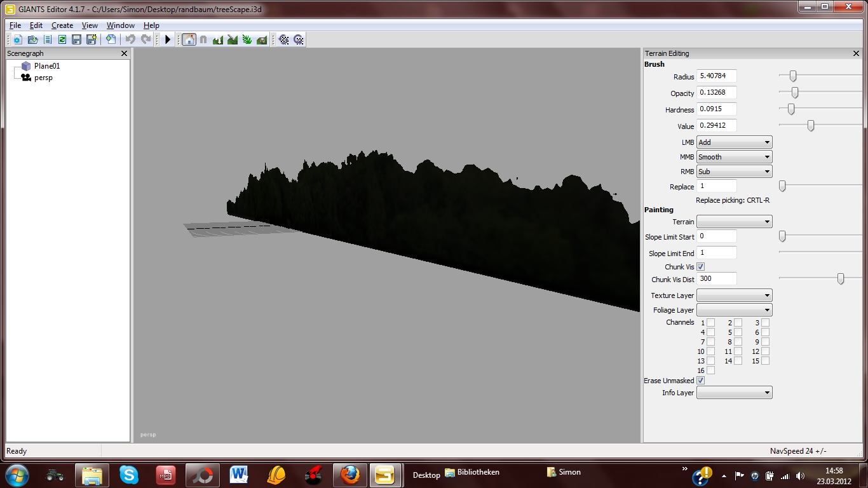Click the blue document list toolbar icon
The image size is (868, 488).
48,39
